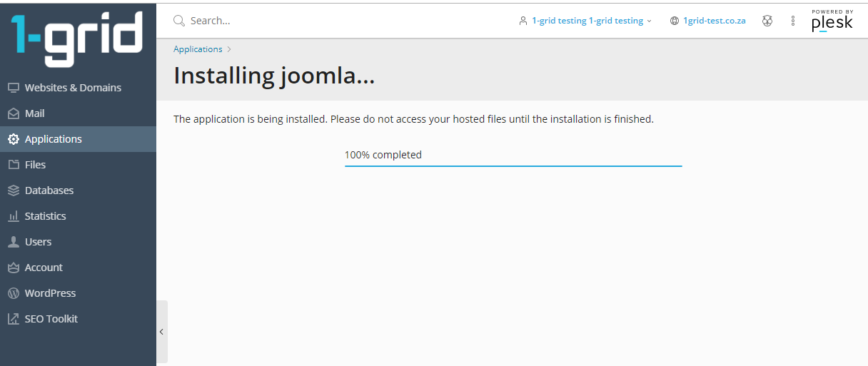Open the Databases section
868x366 pixels.
pyautogui.click(x=78, y=190)
